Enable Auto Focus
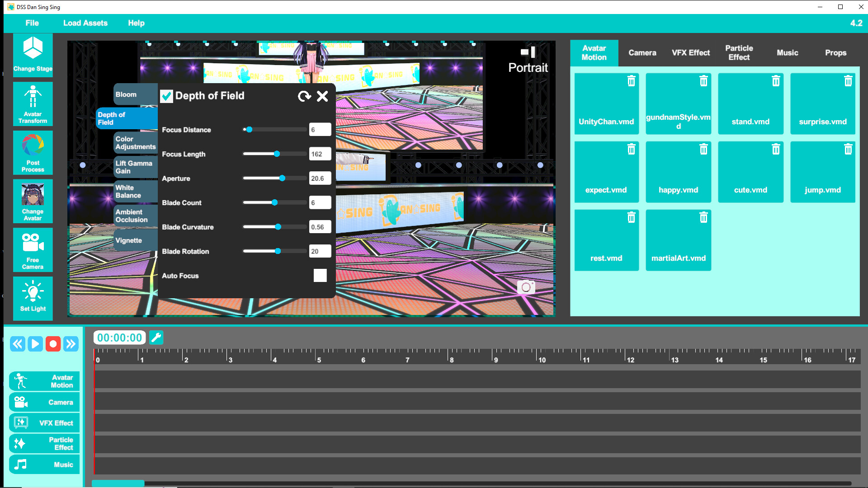Image resolution: width=868 pixels, height=488 pixels. click(320, 275)
